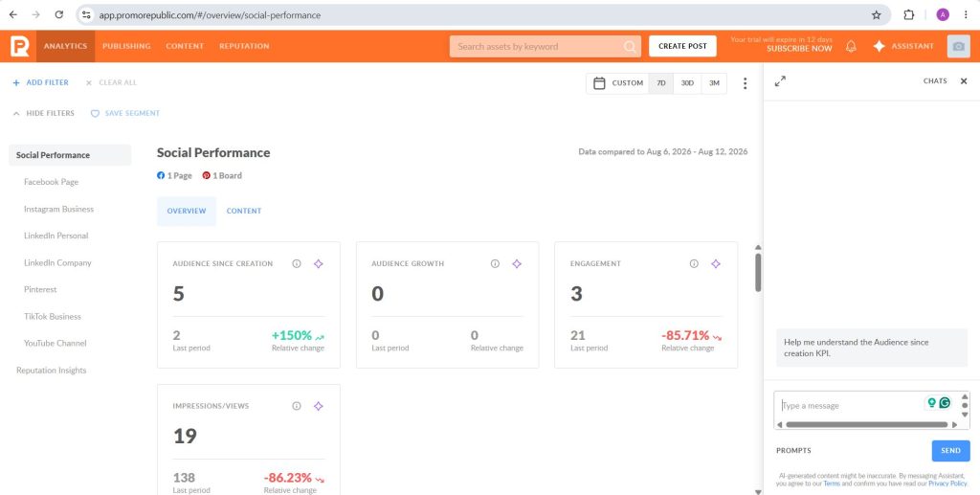Viewport: 980px width, 495px height.
Task: Click Save Segment
Action: coord(125,114)
